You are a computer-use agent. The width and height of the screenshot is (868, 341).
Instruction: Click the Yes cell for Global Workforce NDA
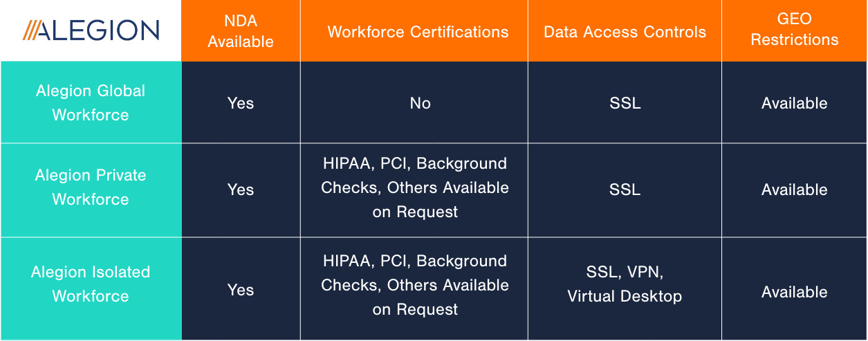pos(241,103)
